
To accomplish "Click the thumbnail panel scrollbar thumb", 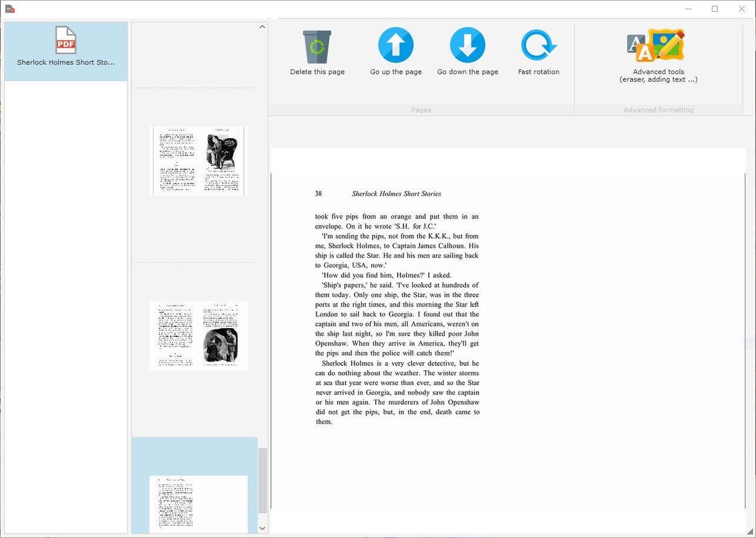I will point(262,480).
